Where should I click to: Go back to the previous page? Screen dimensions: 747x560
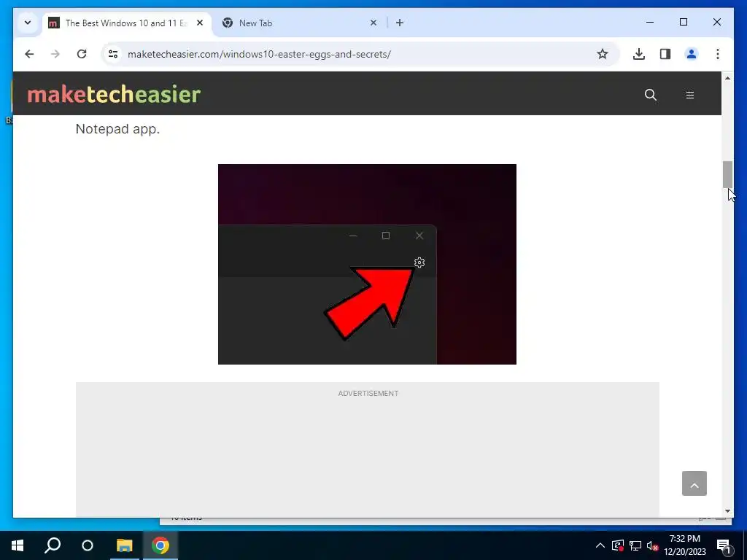click(x=29, y=54)
